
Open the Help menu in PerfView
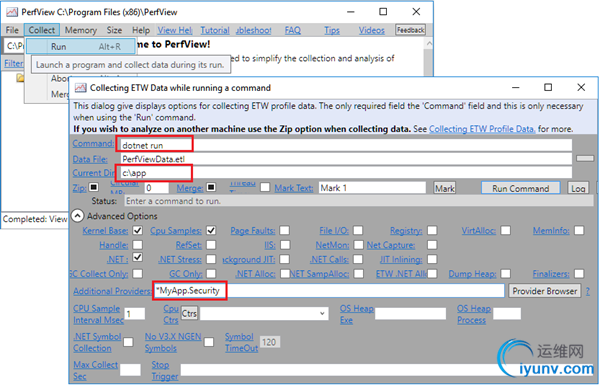coord(141,30)
